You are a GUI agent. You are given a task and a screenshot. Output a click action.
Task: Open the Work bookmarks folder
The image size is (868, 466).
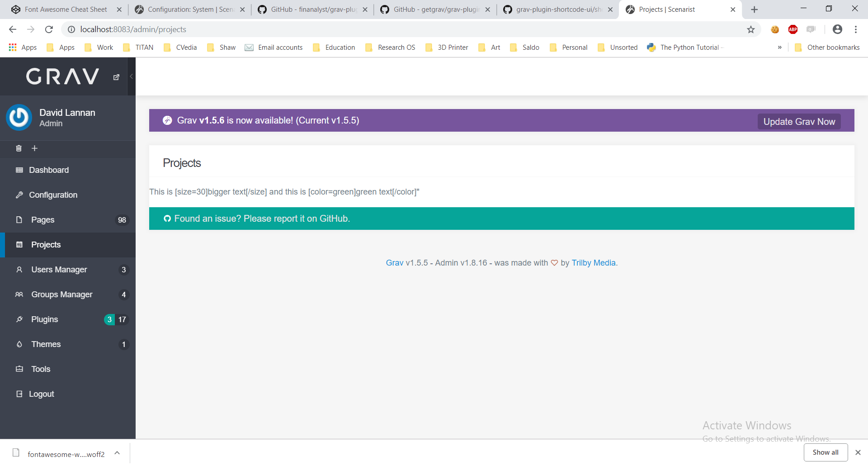pyautogui.click(x=99, y=48)
